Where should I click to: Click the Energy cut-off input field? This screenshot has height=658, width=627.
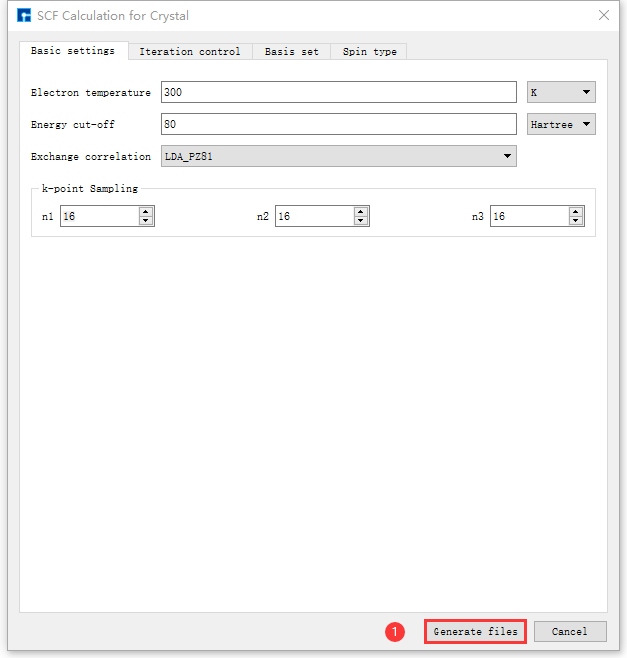(338, 125)
